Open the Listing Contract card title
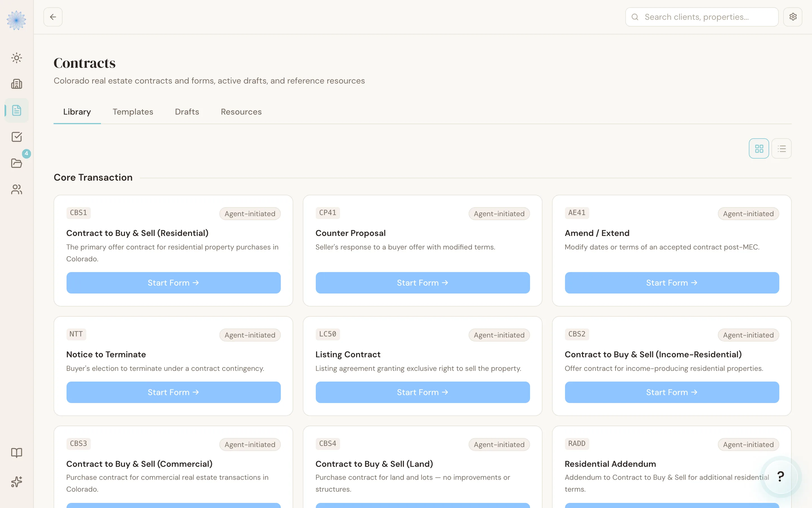812x508 pixels. click(348, 354)
